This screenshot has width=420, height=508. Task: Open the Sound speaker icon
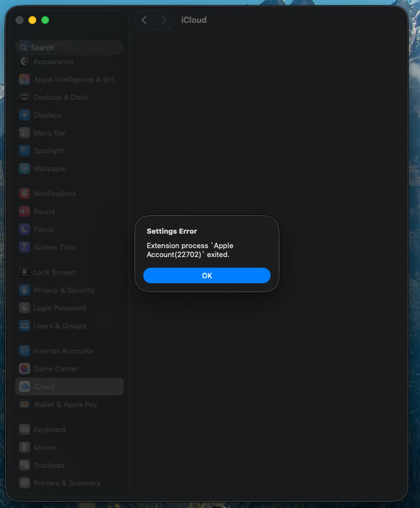(25, 211)
